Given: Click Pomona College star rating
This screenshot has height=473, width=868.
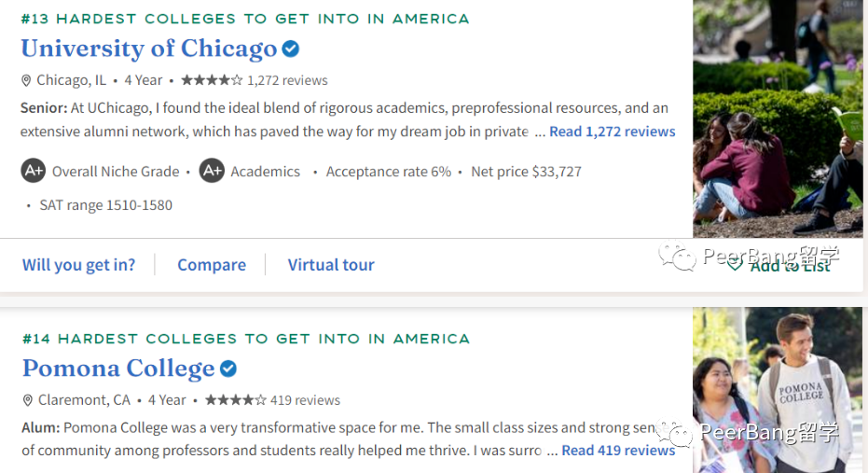Looking at the screenshot, I should click(x=236, y=400).
